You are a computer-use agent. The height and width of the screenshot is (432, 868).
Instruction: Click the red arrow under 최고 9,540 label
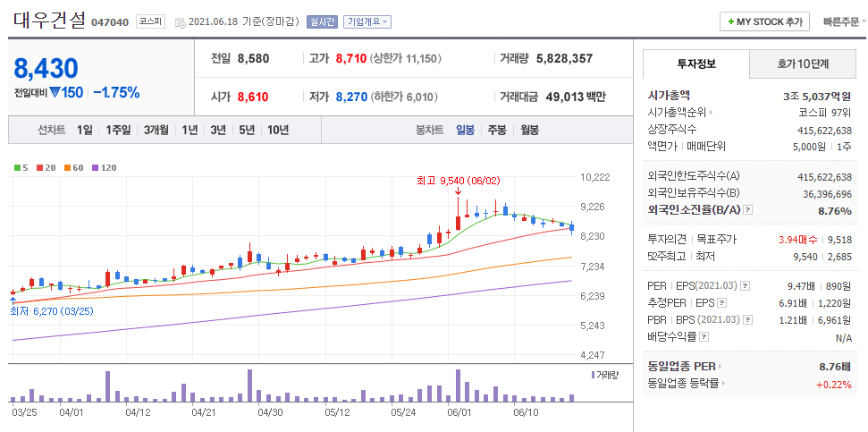tap(458, 191)
